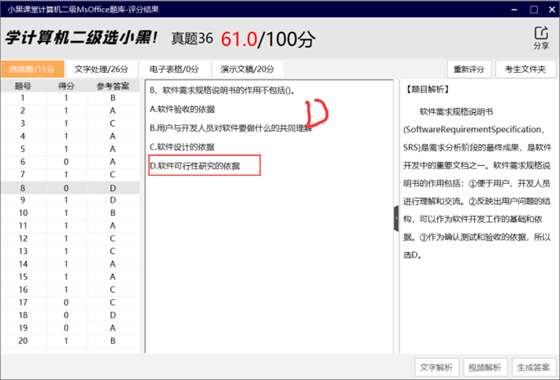The height and width of the screenshot is (380, 560).
Task: Select question row 14 in list
Action: (x=70, y=264)
